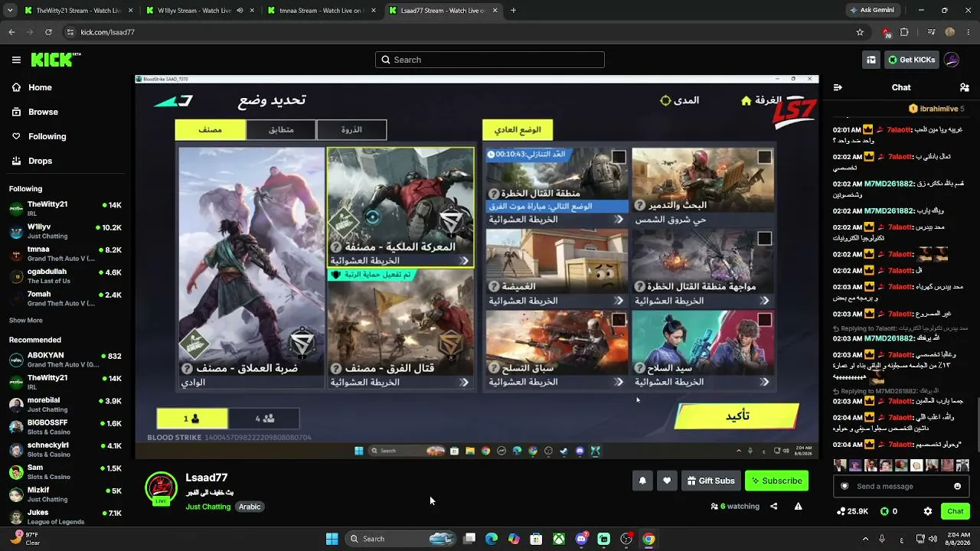Expand map arrows on قتال الفرق card
This screenshot has height=551, width=980.
click(x=464, y=382)
